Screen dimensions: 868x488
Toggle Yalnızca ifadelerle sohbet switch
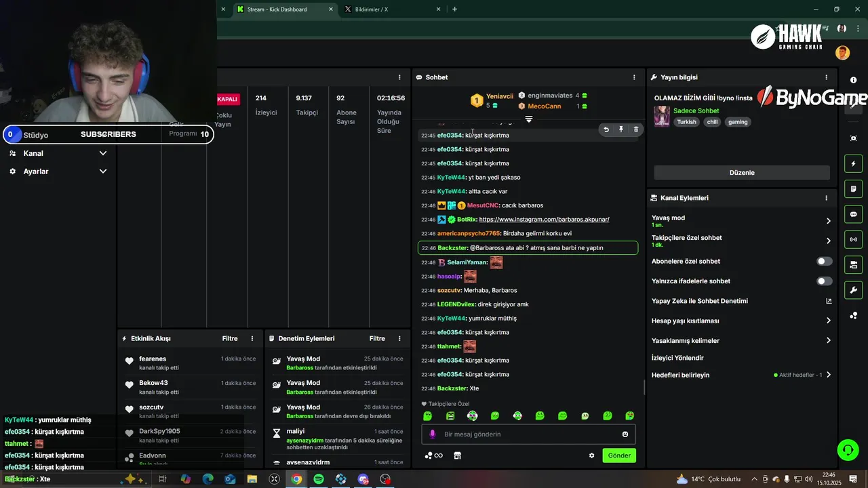(824, 281)
